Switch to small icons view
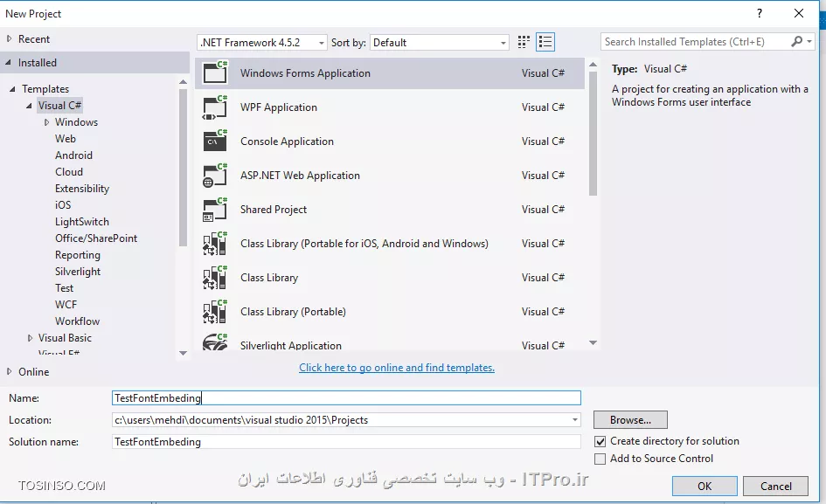 pos(524,42)
